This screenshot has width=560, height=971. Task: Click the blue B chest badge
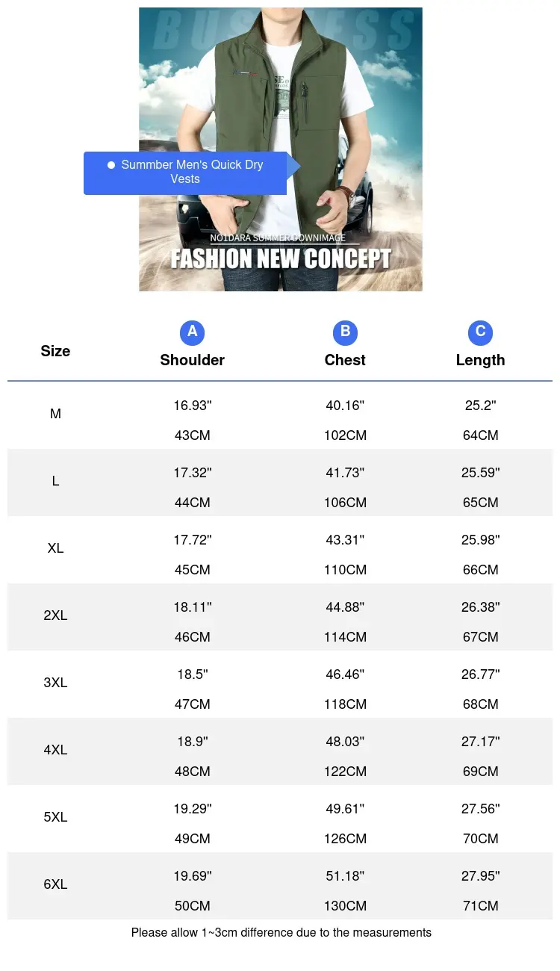pyautogui.click(x=345, y=332)
